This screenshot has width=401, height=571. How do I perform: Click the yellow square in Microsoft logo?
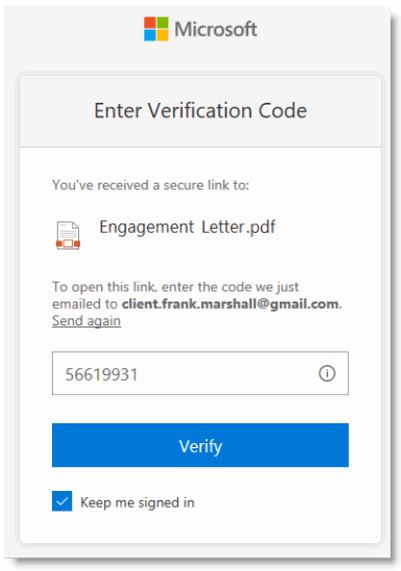[162, 35]
